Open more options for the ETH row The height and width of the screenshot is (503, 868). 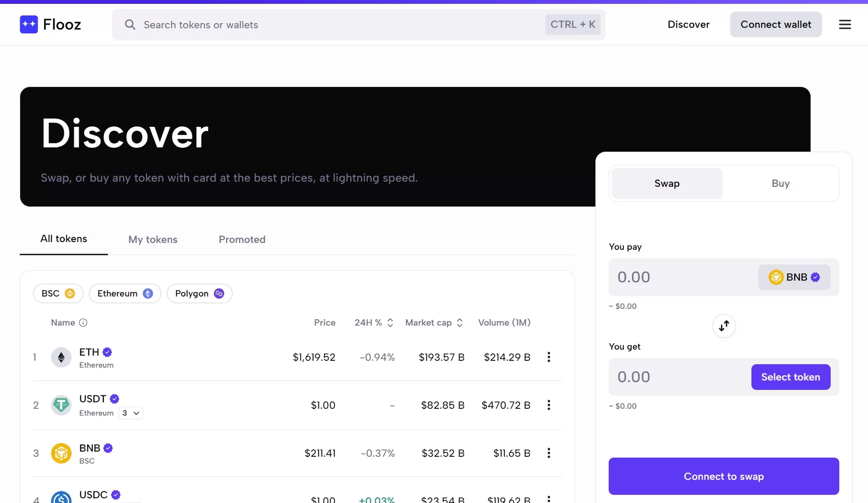click(549, 357)
